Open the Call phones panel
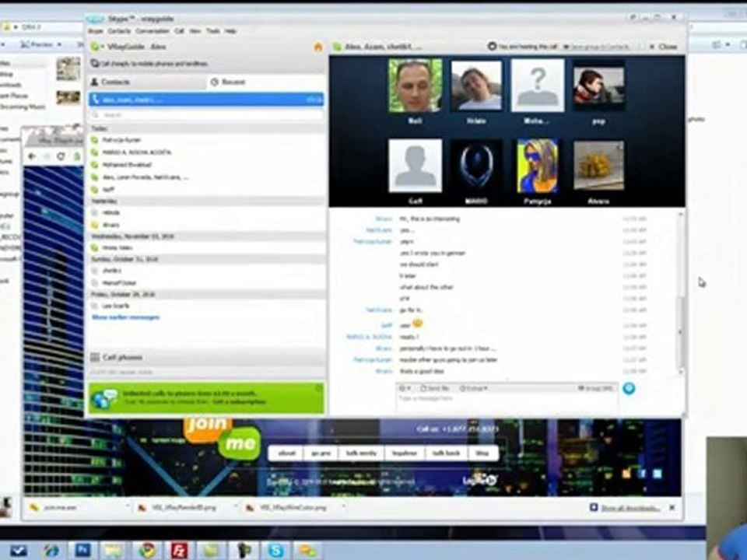 205,357
